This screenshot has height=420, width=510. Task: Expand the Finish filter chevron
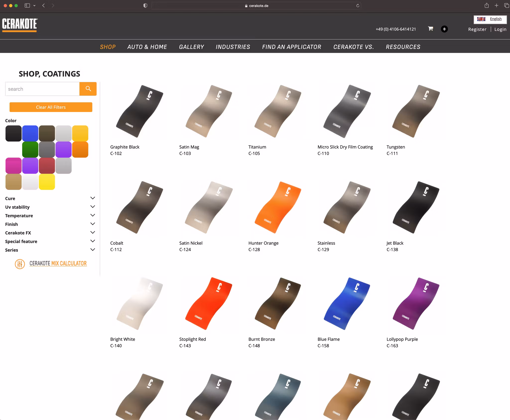pyautogui.click(x=93, y=224)
